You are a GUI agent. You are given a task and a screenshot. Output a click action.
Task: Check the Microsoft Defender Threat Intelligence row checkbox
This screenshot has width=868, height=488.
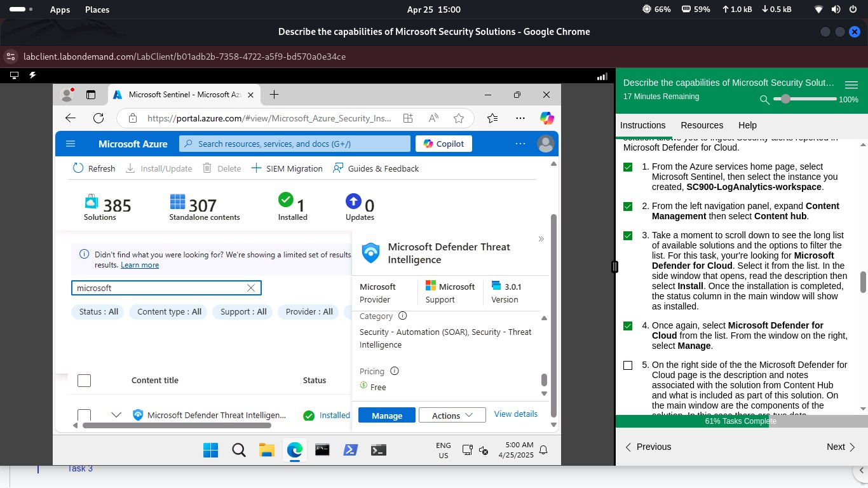[84, 415]
